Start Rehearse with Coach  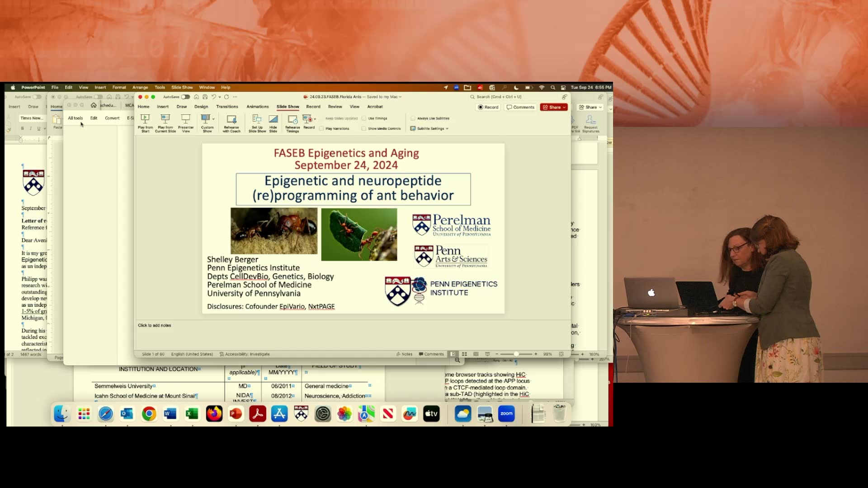coord(231,123)
